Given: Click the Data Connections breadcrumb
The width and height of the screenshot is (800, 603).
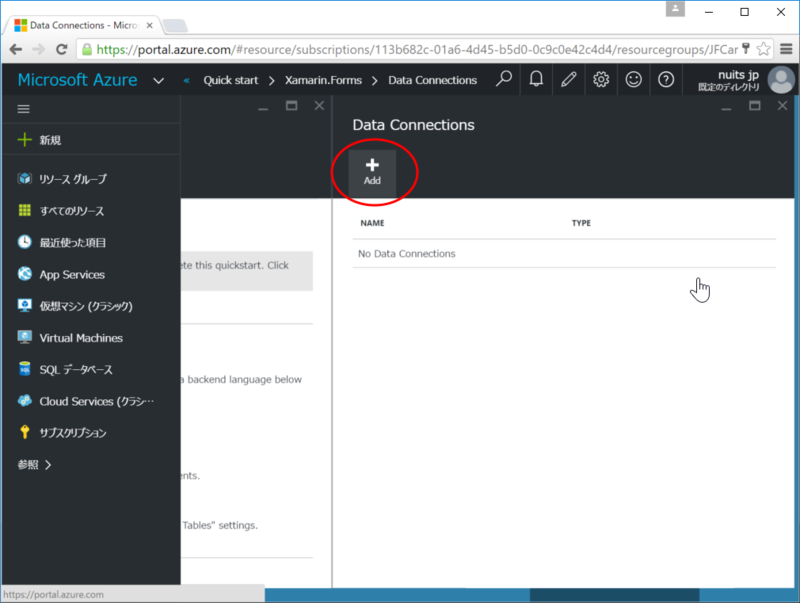Looking at the screenshot, I should pyautogui.click(x=432, y=80).
